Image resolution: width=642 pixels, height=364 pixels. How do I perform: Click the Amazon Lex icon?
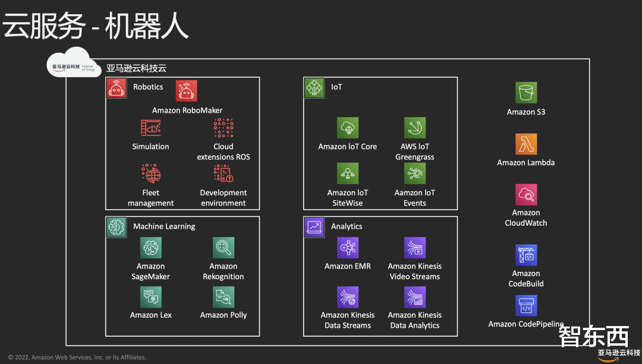tap(150, 297)
